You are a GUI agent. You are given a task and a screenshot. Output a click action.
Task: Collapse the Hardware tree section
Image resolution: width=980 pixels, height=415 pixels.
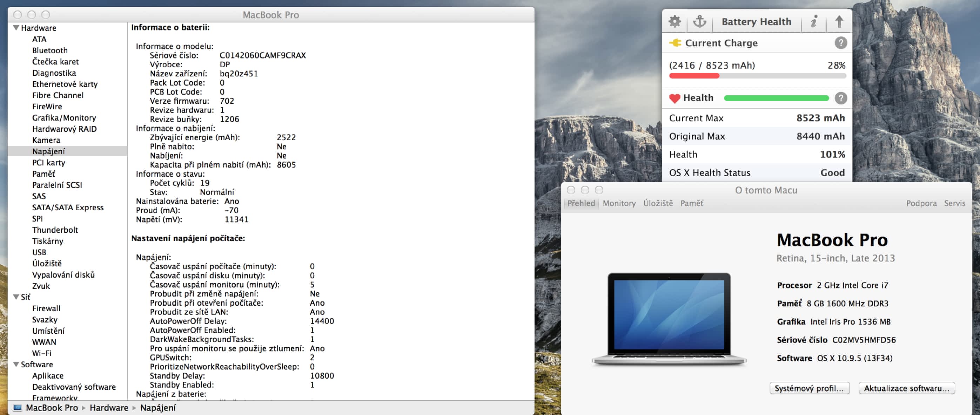coord(16,28)
